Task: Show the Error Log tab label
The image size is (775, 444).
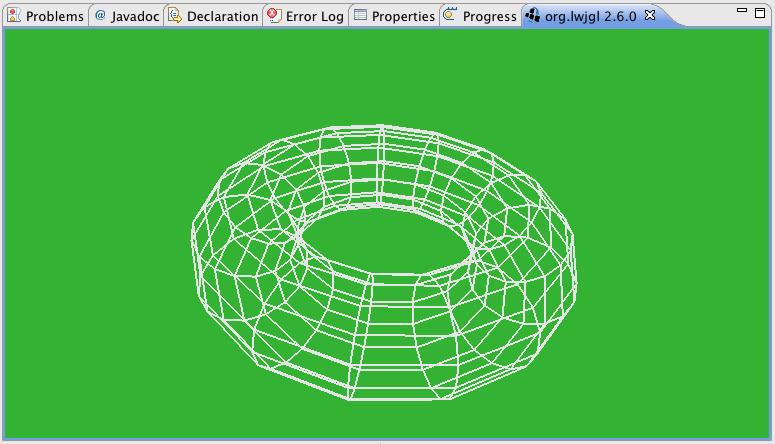Action: pyautogui.click(x=315, y=16)
